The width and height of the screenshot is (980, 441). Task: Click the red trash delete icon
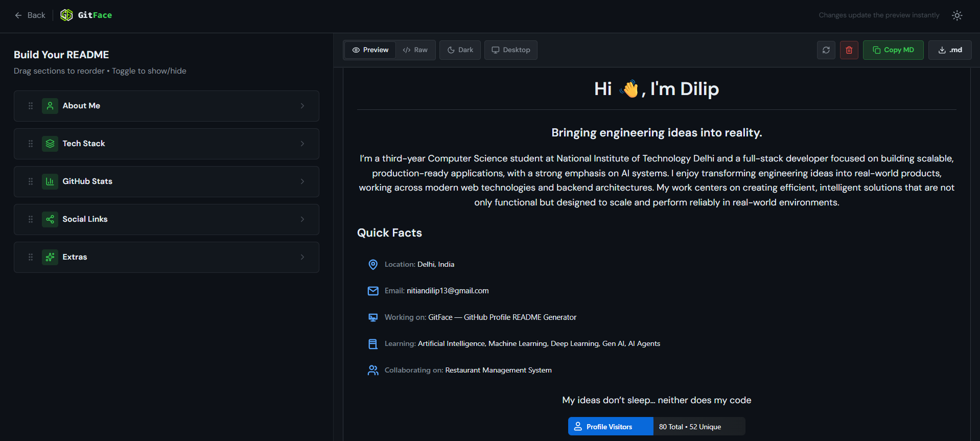click(x=849, y=50)
